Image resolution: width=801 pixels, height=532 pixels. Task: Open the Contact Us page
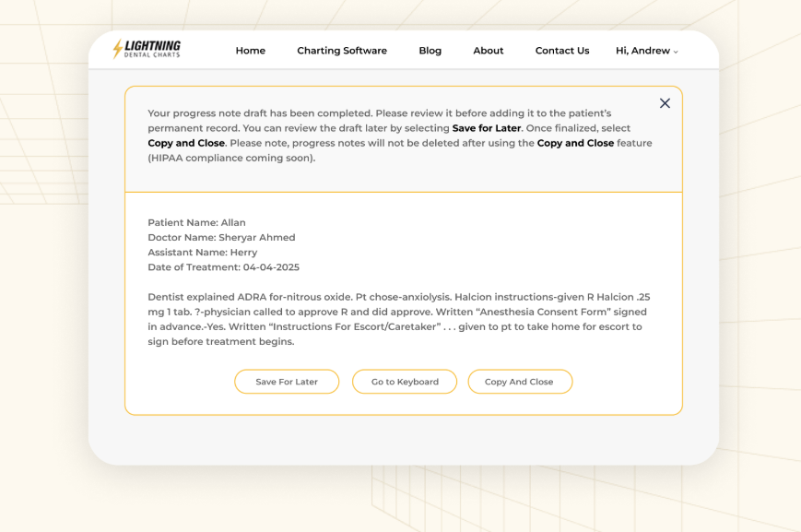coord(561,51)
